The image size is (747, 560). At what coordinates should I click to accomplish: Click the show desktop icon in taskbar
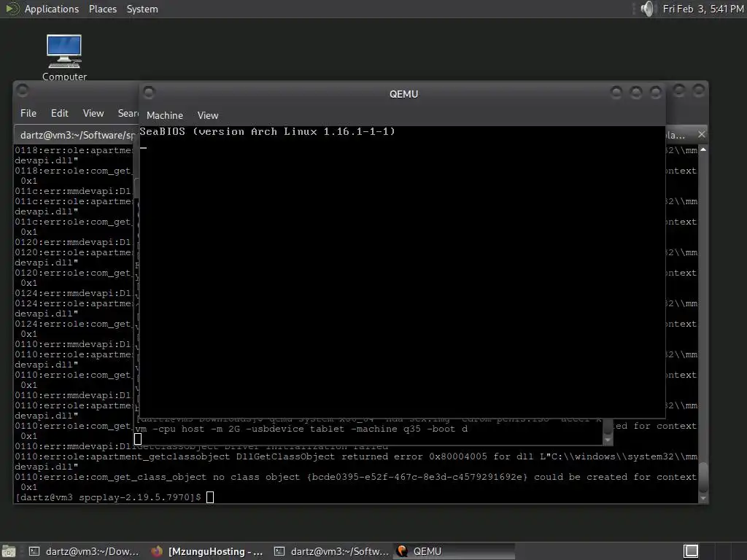(x=9, y=551)
